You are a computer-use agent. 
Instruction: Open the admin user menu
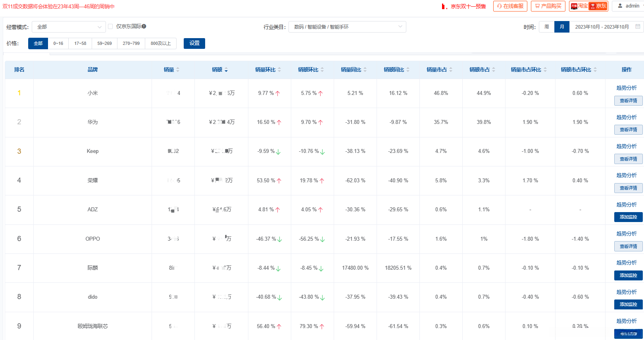pos(629,6)
